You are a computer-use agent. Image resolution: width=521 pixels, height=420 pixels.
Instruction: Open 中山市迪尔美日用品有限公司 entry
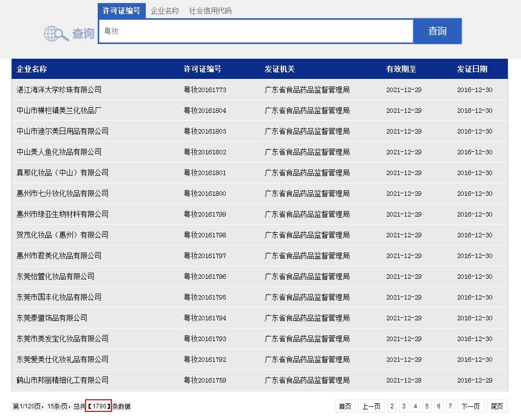coord(62,131)
